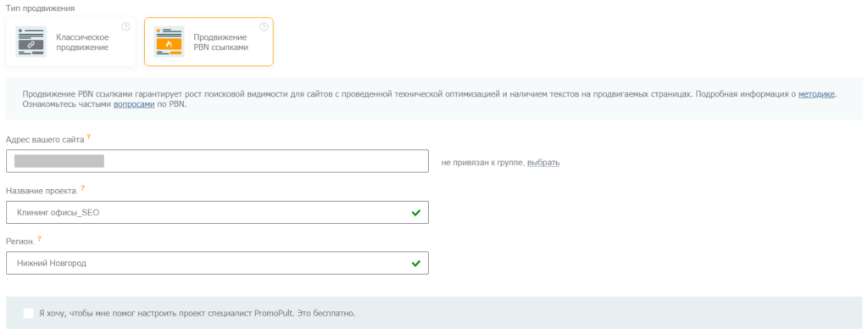This screenshot has width=868, height=335.
Task: Open the вопросами PBN FAQ link
Action: (x=134, y=104)
